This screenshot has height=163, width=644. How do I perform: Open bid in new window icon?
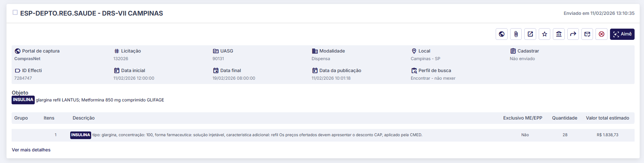click(x=530, y=34)
